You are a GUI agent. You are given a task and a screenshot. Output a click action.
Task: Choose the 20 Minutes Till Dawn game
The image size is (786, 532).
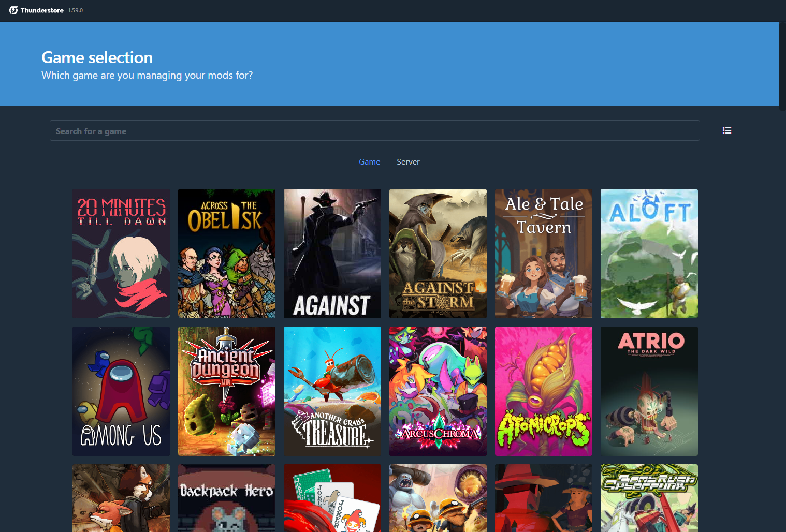121,254
